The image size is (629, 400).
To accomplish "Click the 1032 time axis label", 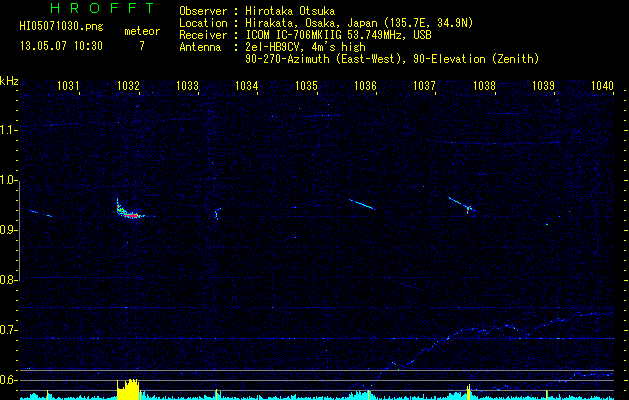I will pyautogui.click(x=128, y=85).
